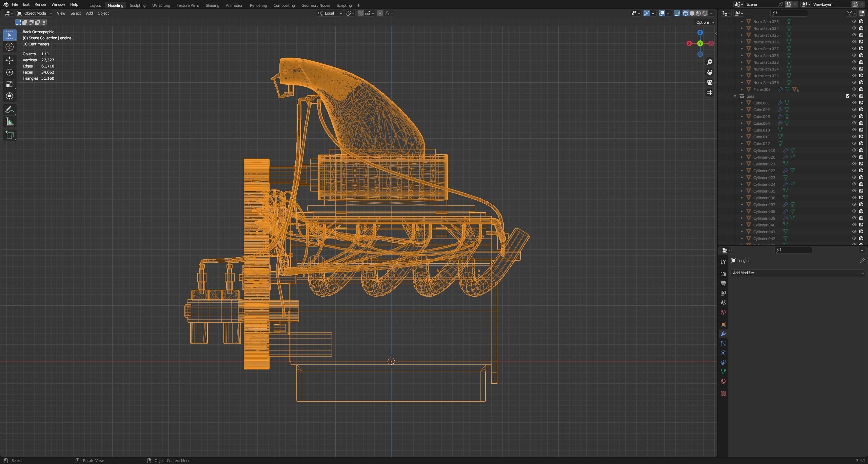Click the Z axis on the navigation gizmo

(700, 33)
